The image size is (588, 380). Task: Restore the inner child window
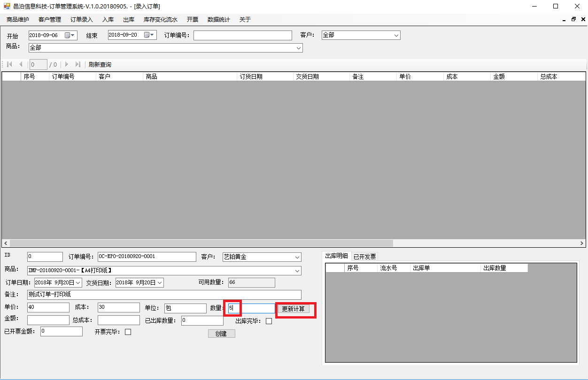pos(573,20)
